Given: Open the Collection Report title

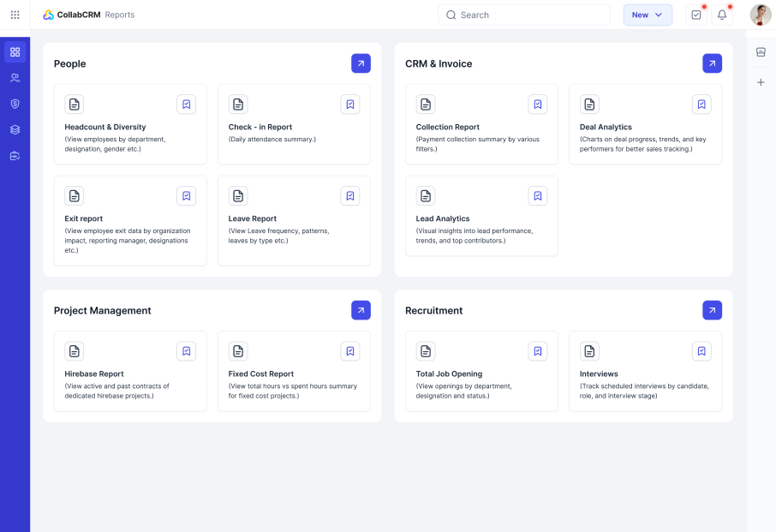Looking at the screenshot, I should coord(447,127).
